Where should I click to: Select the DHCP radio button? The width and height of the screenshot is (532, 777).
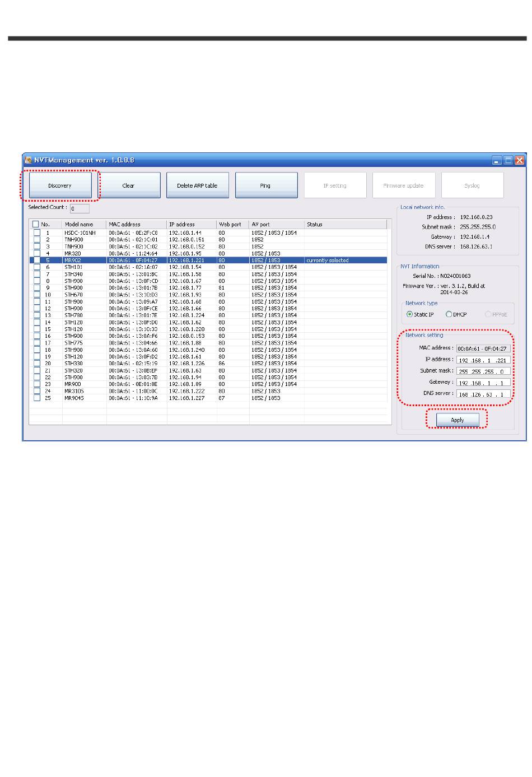pos(449,314)
